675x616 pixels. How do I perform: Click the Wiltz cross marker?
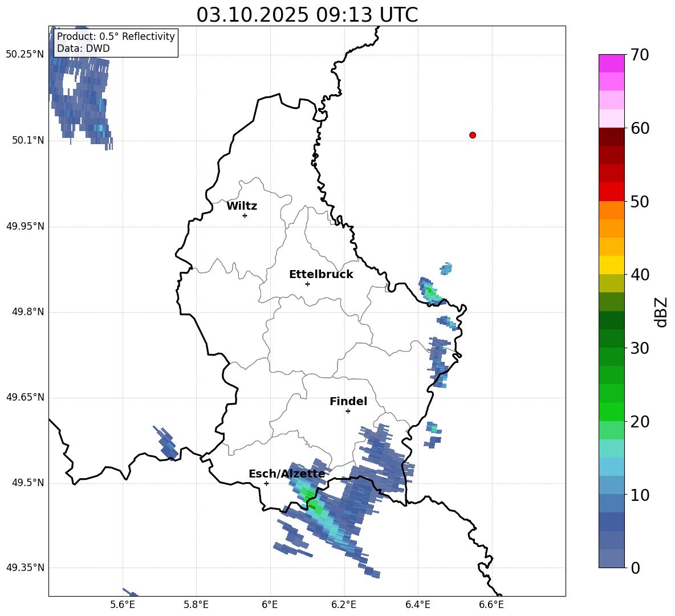click(x=245, y=215)
